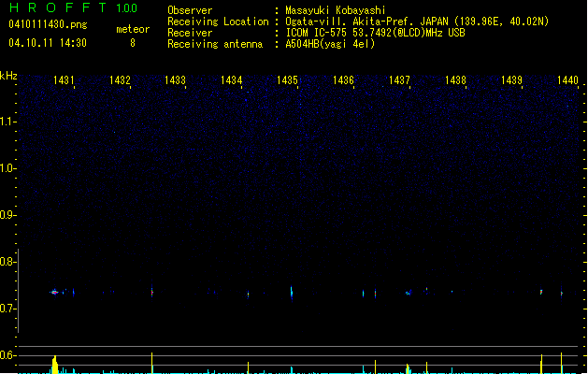Viewport: 588px width, 374px height.
Task: Click the date stamp 04.10.11 14:30
Action: (x=48, y=43)
